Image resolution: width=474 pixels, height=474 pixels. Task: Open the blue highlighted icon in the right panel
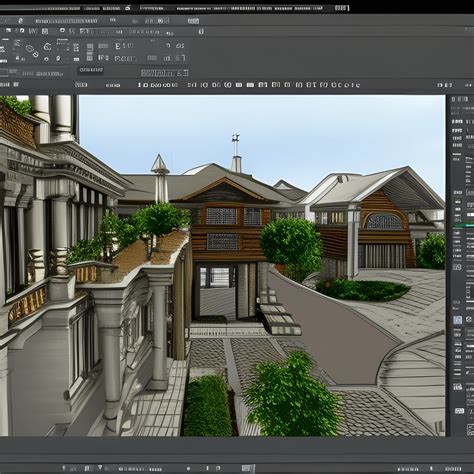click(458, 320)
